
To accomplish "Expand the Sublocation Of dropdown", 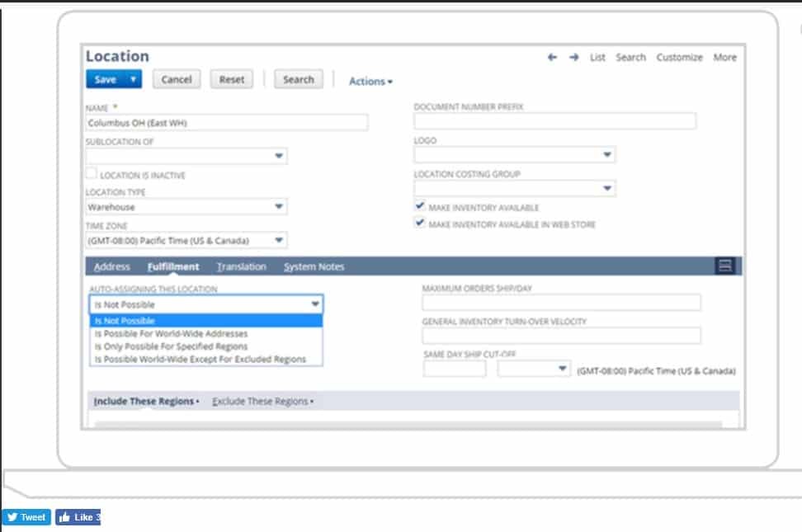I will [279, 156].
